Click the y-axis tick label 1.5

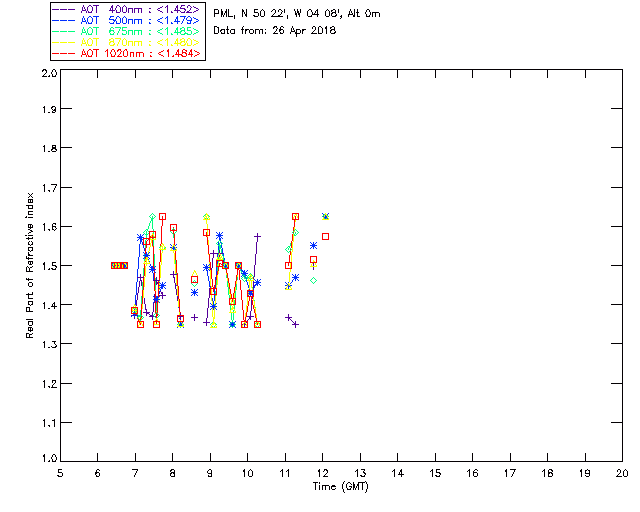[x=49, y=266]
